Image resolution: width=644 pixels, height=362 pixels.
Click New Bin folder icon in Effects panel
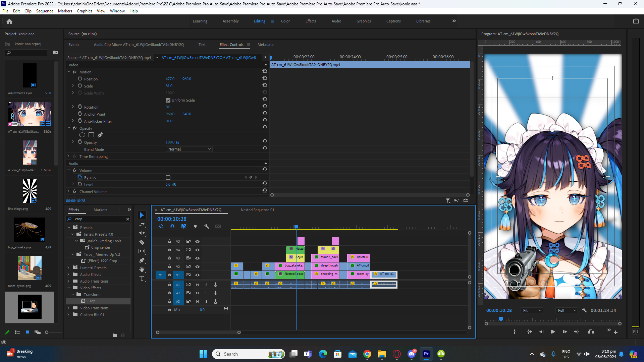(115, 335)
